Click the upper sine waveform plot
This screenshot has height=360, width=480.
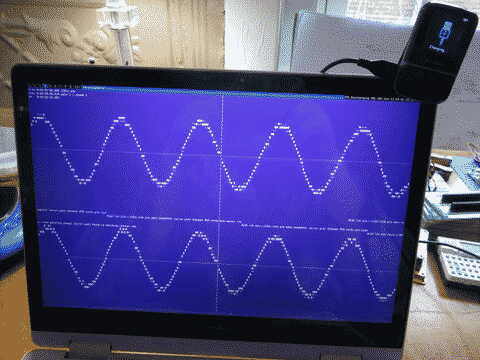pos(220,157)
